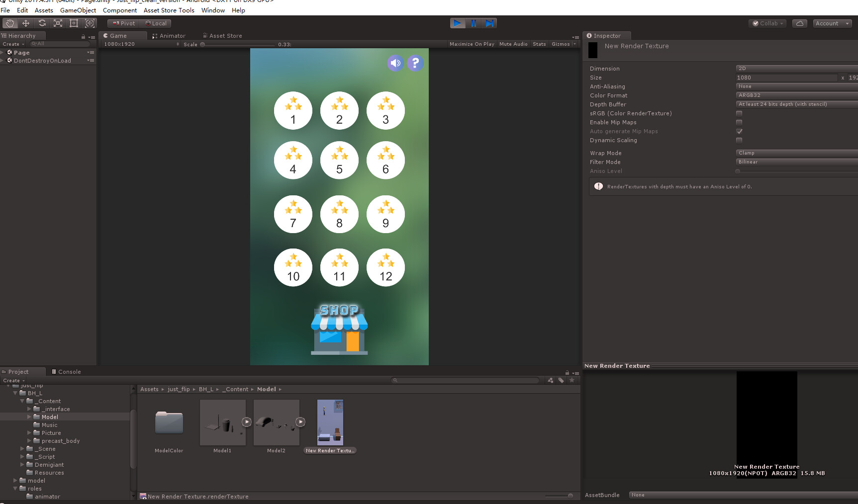Image resolution: width=858 pixels, height=504 pixels.
Task: Click the Step frame button
Action: click(x=489, y=23)
